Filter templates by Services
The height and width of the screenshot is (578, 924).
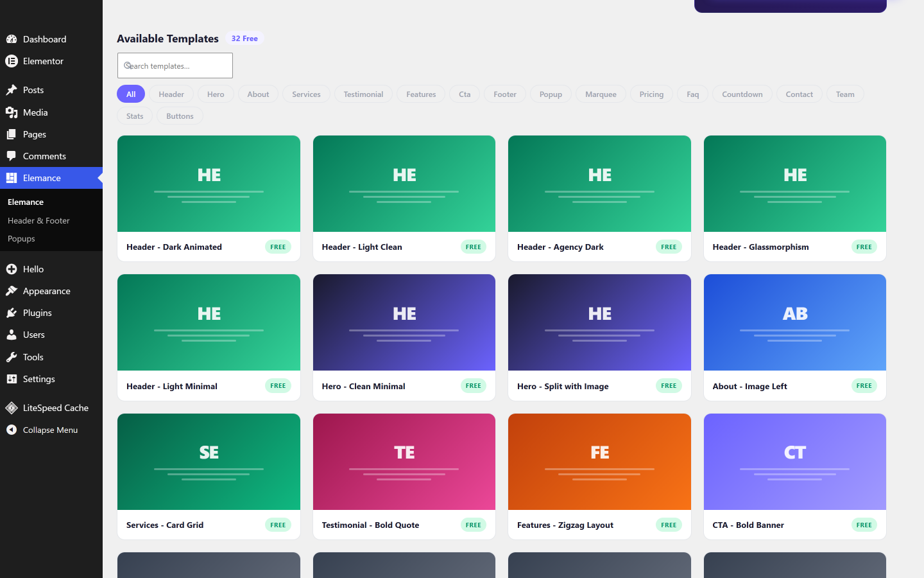pos(306,94)
